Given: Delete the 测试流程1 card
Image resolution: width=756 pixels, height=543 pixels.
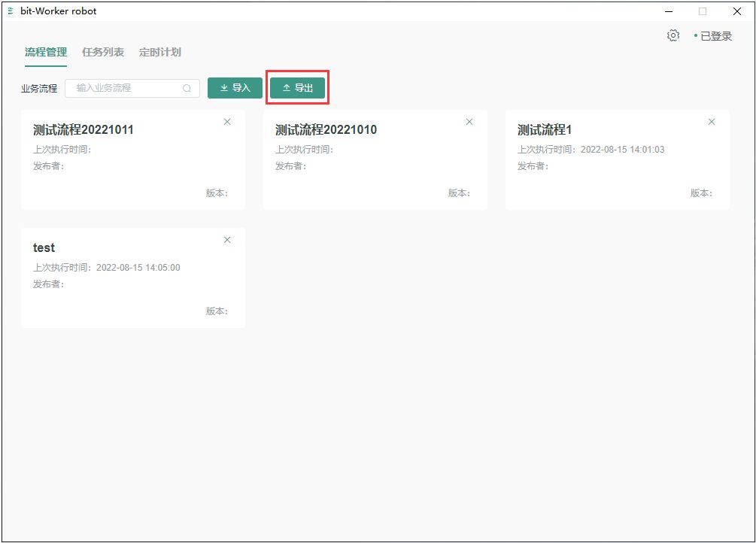Looking at the screenshot, I should pos(712,122).
